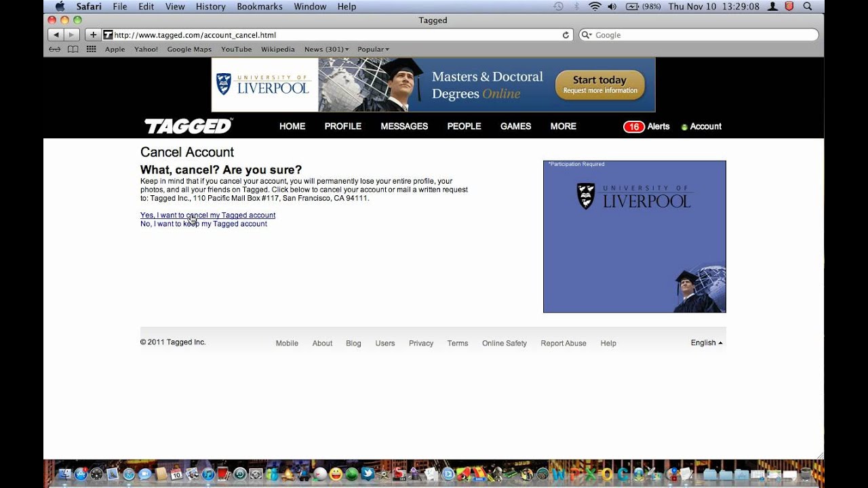Click the Tagged favicon in the address bar

pos(108,35)
